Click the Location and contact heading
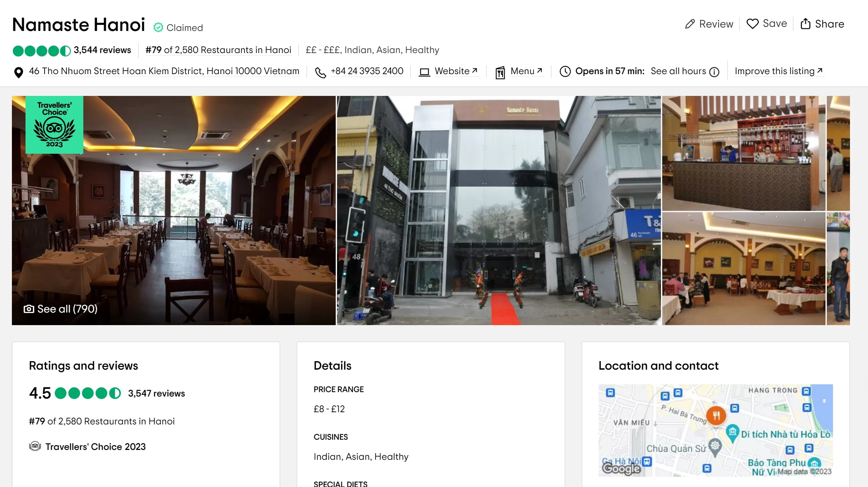The height and width of the screenshot is (487, 868). 658,366
